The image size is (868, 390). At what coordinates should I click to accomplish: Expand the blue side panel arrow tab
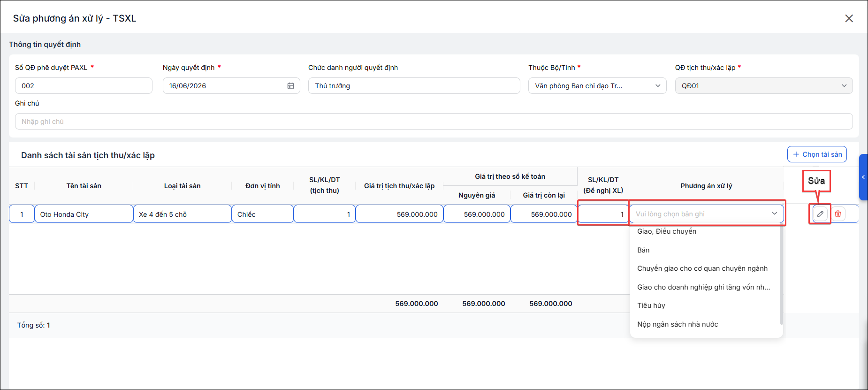[863, 177]
